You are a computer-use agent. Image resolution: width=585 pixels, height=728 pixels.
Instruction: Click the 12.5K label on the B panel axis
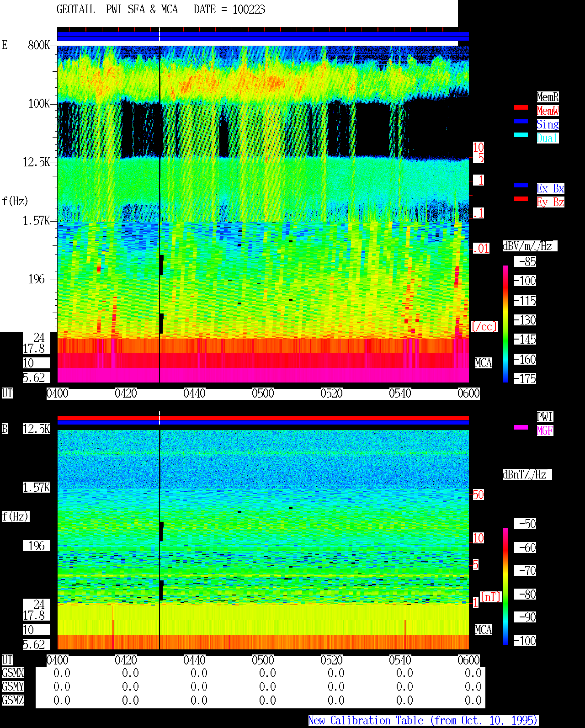37,429
